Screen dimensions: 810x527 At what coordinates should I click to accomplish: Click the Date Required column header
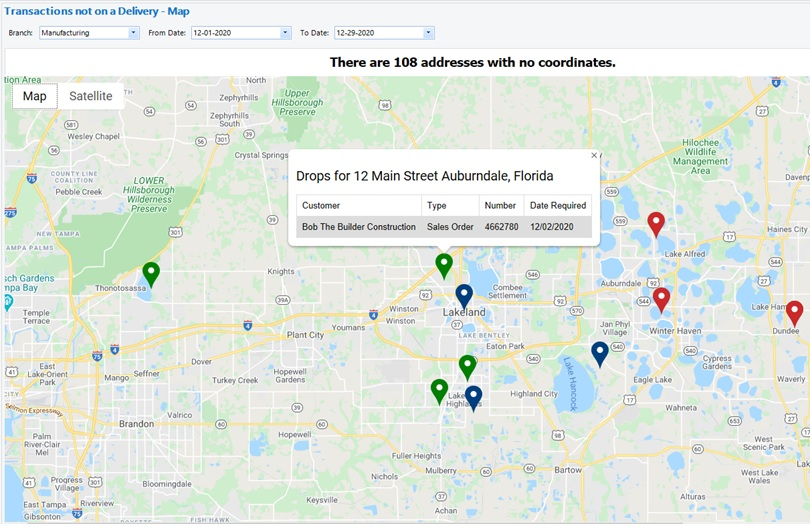(558, 206)
